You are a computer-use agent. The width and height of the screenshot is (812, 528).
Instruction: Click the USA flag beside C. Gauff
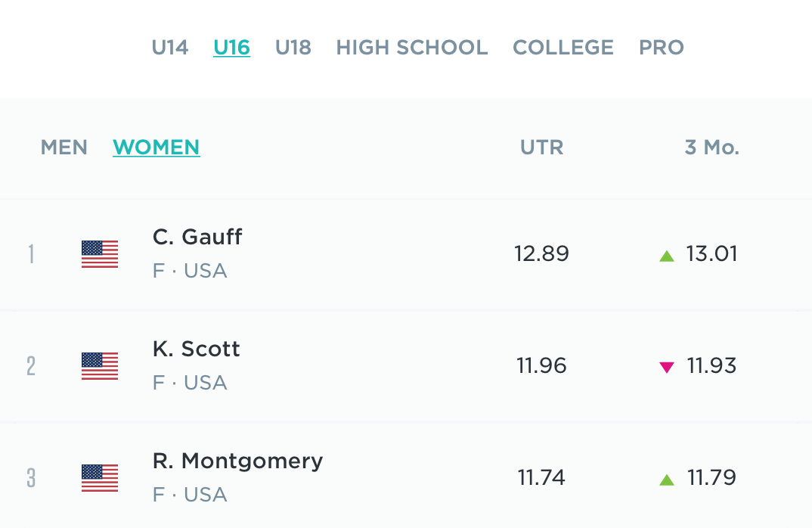(100, 254)
